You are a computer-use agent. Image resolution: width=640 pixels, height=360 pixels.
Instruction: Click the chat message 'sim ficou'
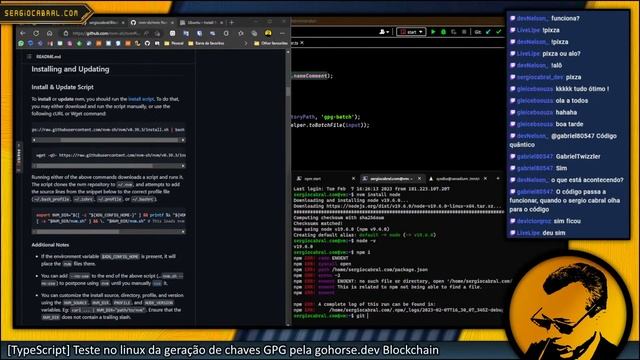pos(567,221)
